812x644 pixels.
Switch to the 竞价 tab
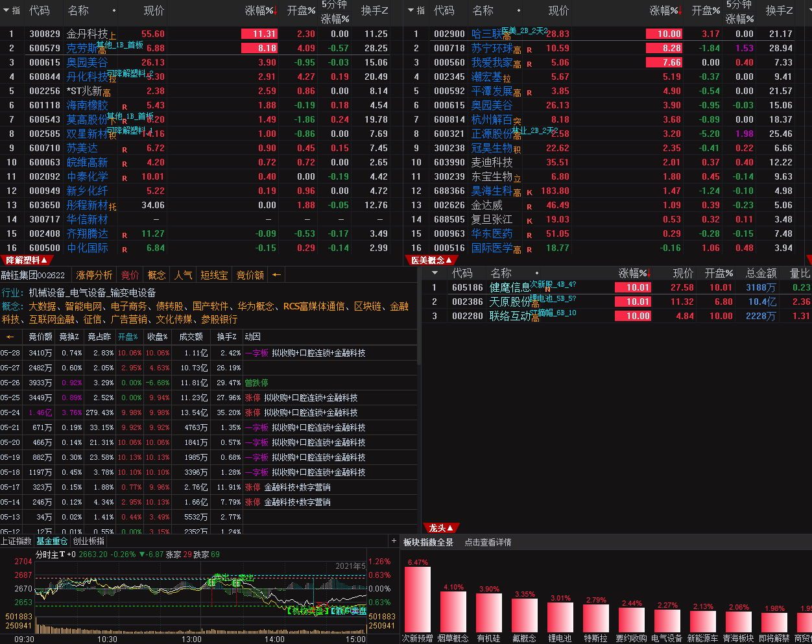[x=130, y=275]
